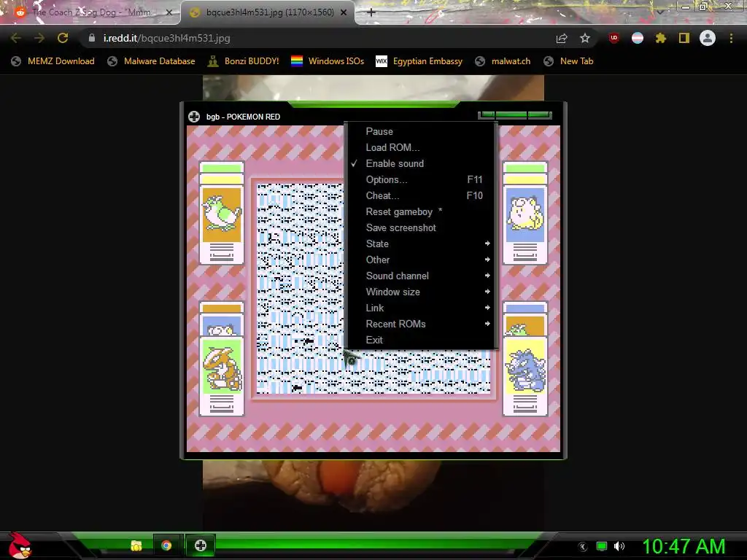Open File Explorer from the taskbar
Viewport: 747px width, 560px height.
point(136,545)
